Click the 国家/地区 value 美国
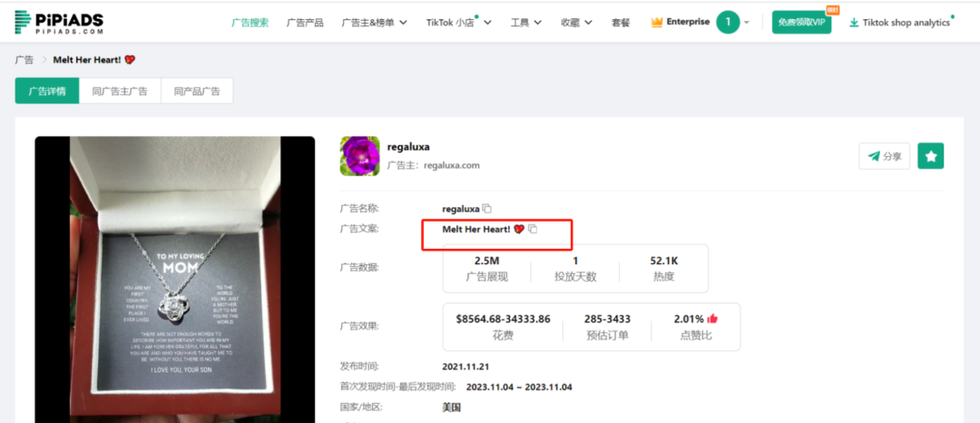The height and width of the screenshot is (423, 980). click(x=451, y=408)
